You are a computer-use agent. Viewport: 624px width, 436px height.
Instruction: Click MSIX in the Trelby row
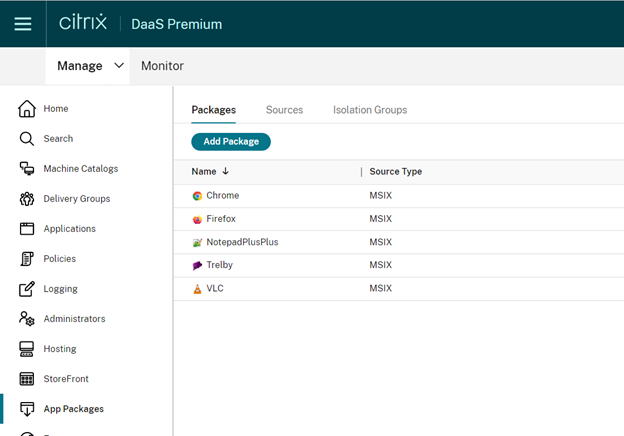pos(380,265)
